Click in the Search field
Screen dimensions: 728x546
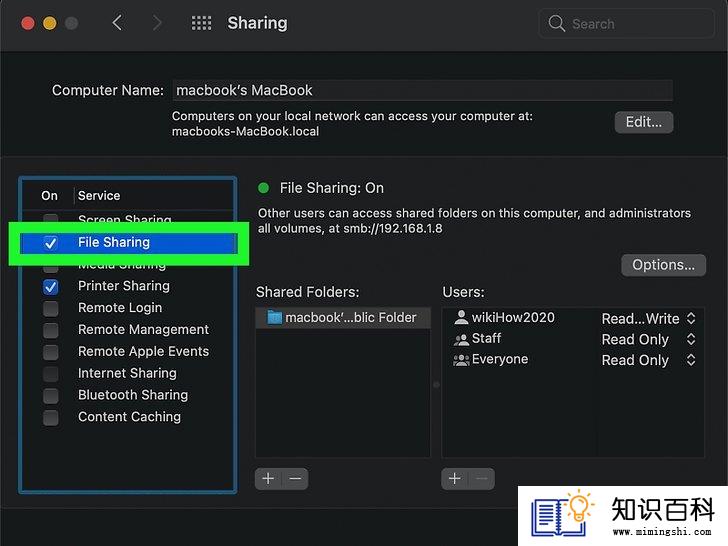coord(626,24)
